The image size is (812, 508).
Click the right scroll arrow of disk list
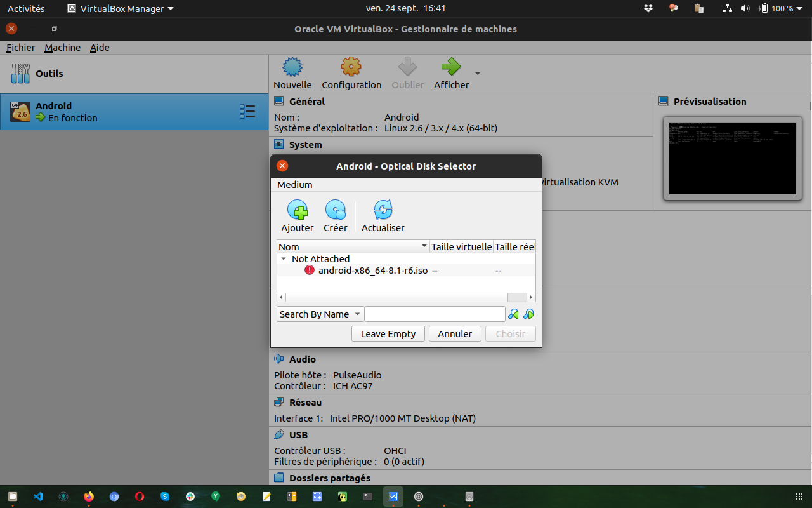(x=531, y=297)
